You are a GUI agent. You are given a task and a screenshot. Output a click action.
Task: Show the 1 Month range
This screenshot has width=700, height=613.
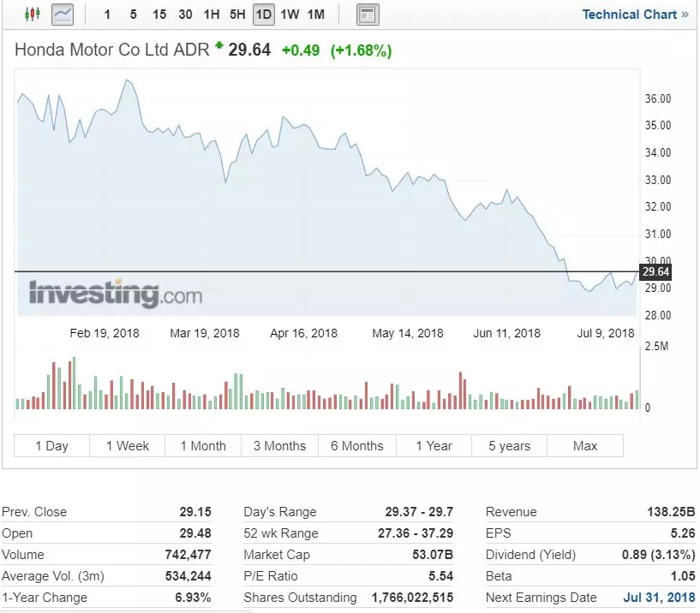[203, 446]
